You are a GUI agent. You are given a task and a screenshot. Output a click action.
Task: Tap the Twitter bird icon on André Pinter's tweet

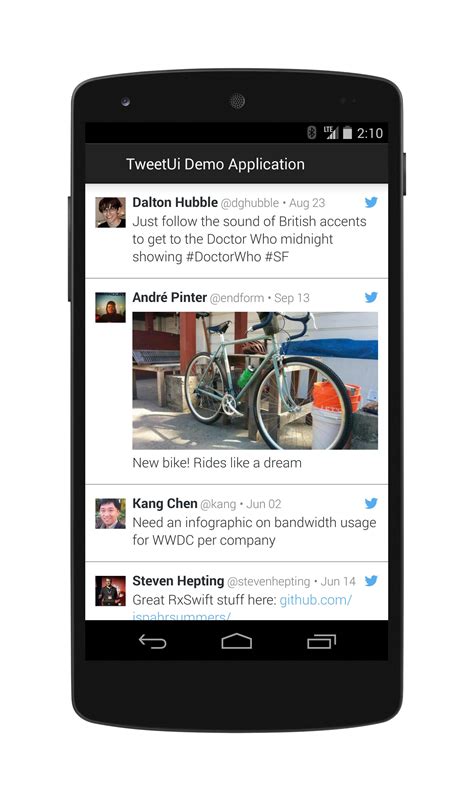371,297
